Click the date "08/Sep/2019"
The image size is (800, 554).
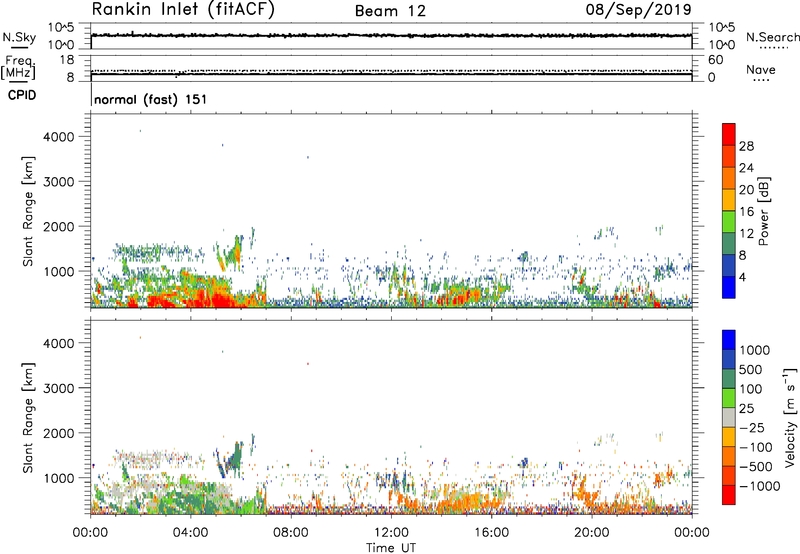[638, 9]
